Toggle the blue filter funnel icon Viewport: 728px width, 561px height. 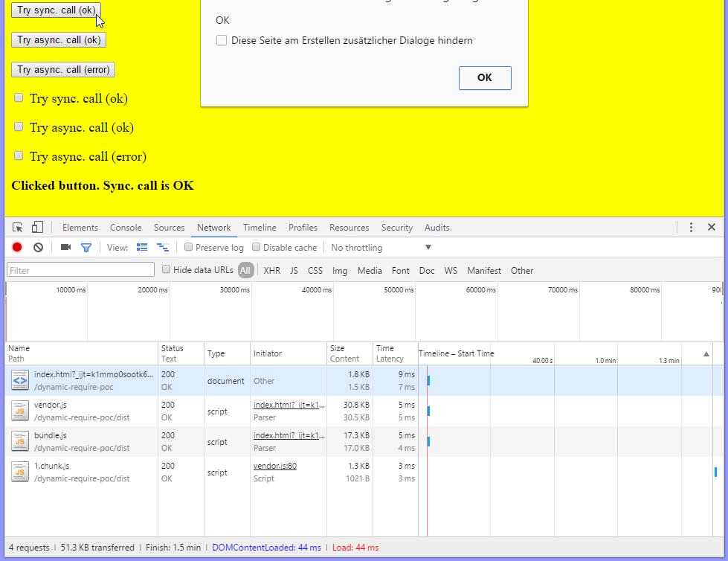(86, 248)
